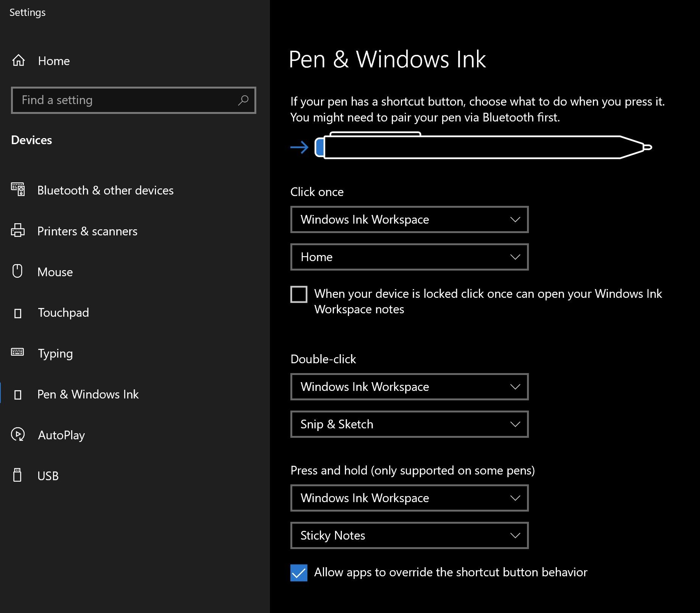Click the Touchpad icon in sidebar
This screenshot has width=700, height=613.
pos(17,313)
